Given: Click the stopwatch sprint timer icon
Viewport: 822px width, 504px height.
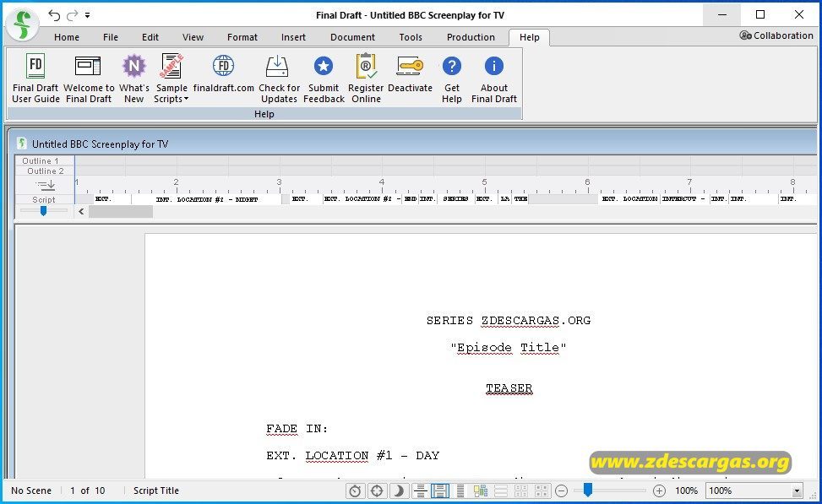Looking at the screenshot, I should click(355, 490).
